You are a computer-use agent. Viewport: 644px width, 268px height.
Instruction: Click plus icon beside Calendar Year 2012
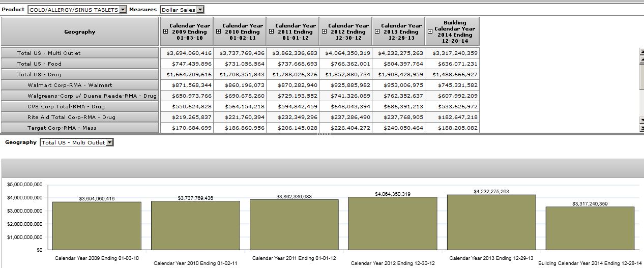(x=324, y=32)
